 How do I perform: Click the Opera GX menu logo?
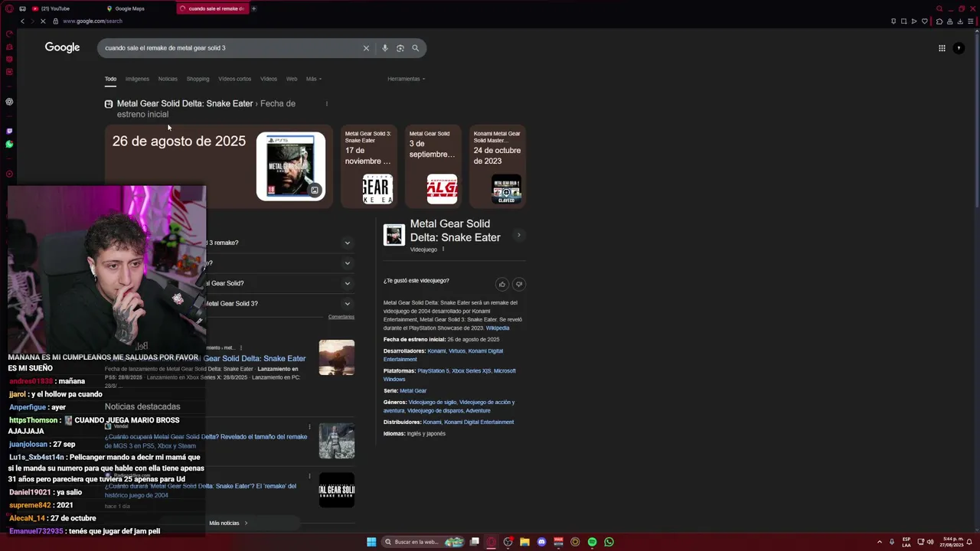[9, 8]
